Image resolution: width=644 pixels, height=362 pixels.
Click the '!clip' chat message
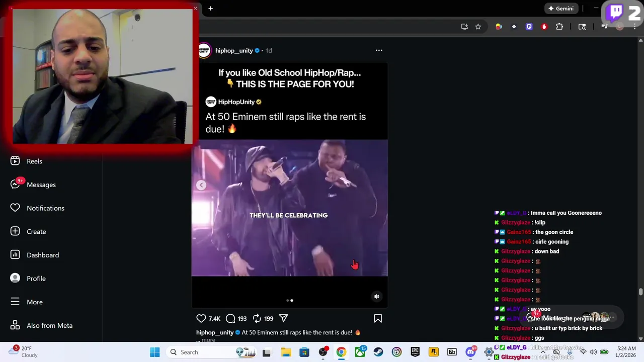coord(540,223)
